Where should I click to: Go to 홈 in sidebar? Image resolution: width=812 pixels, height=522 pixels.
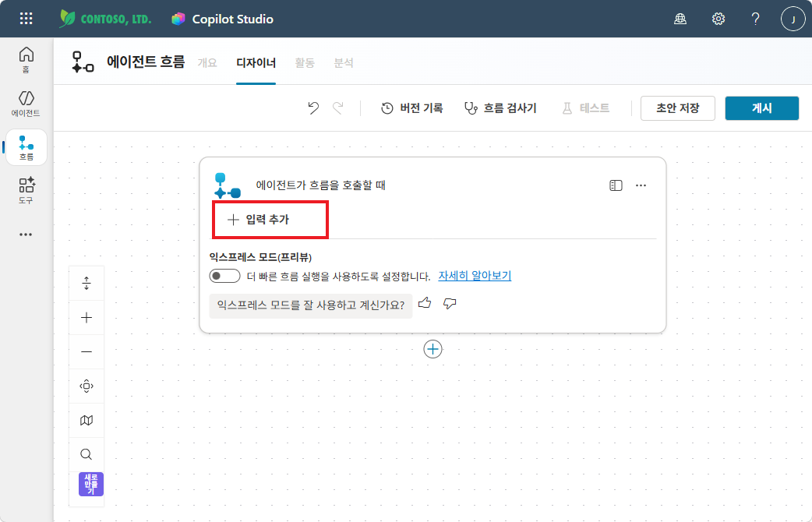tap(26, 59)
